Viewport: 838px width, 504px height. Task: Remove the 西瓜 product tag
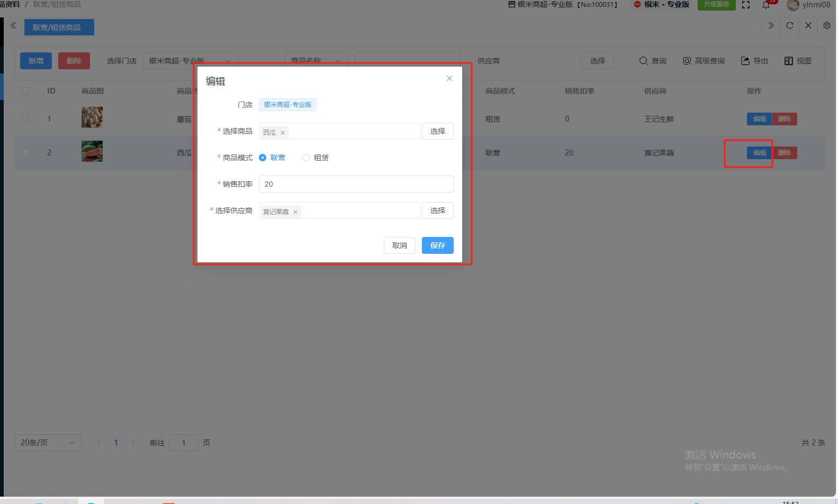283,133
